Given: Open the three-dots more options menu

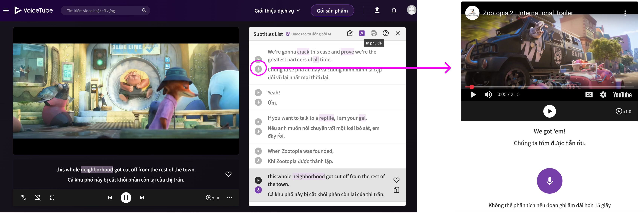Looking at the screenshot, I should click(229, 198).
